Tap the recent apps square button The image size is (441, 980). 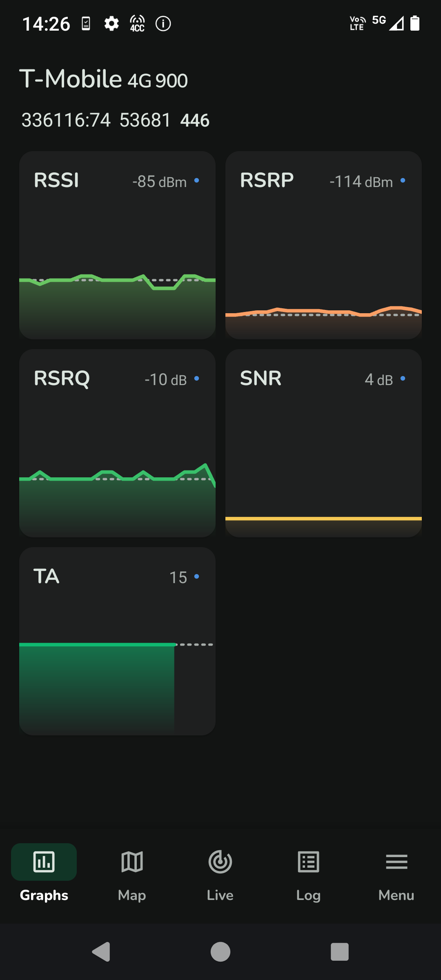340,952
